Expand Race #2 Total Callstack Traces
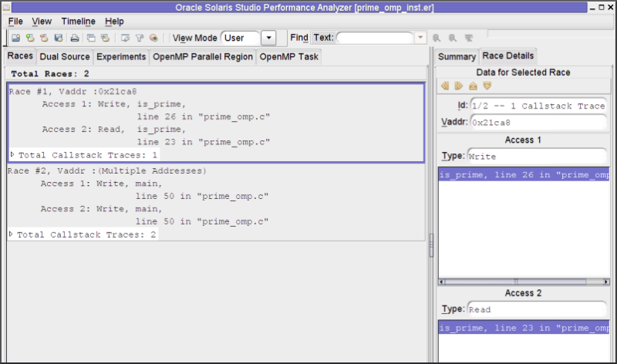This screenshot has height=364, width=617. coord(11,234)
